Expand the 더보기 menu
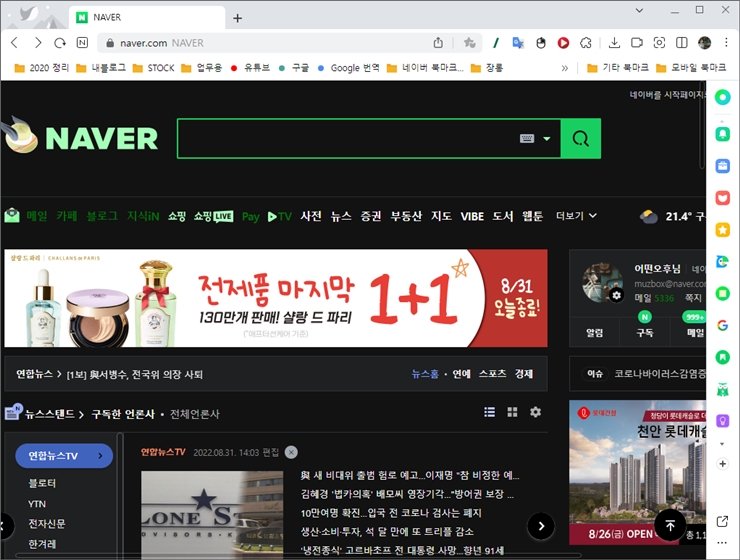The width and height of the screenshot is (740, 560). pos(576,216)
